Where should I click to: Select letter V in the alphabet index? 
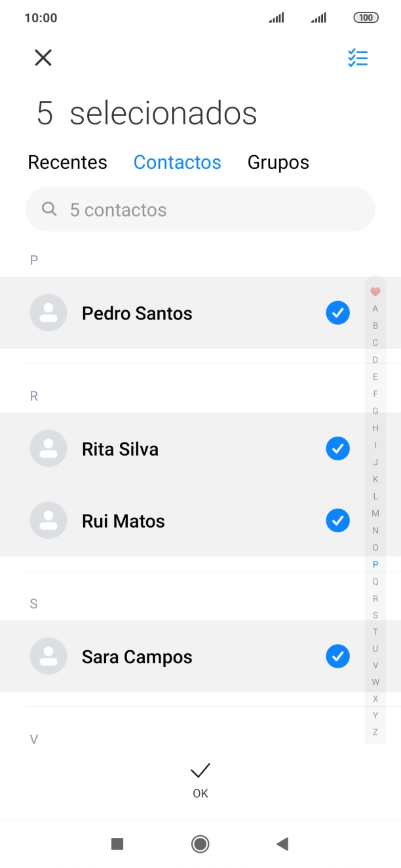375,666
